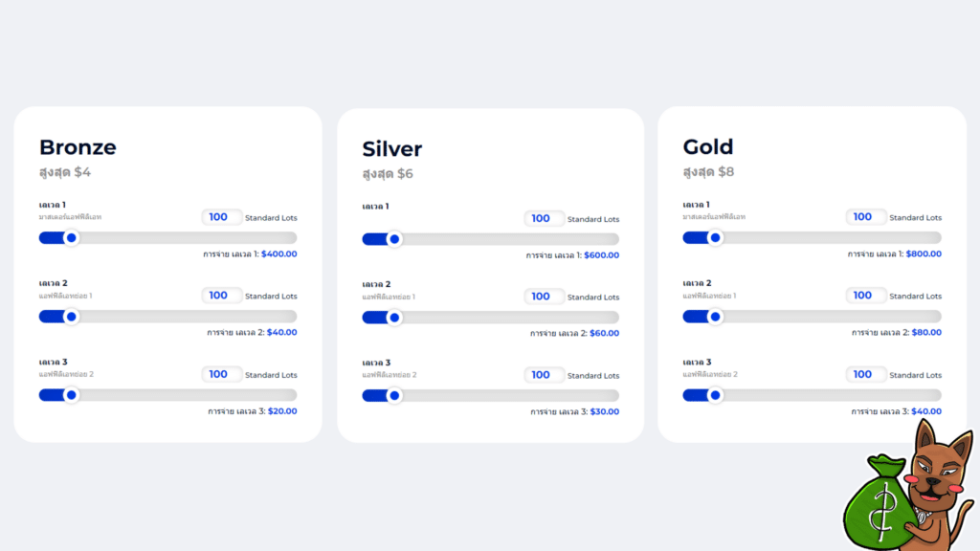The height and width of the screenshot is (551, 980).
Task: Click Silver level 3 Standard Lots input
Action: coord(542,375)
